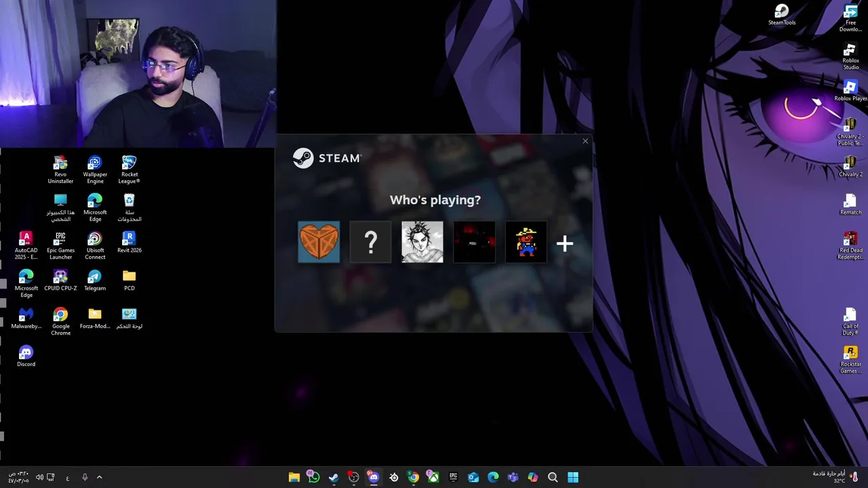
Task: Open Free Download Manager desktop shortcut
Action: [850, 18]
